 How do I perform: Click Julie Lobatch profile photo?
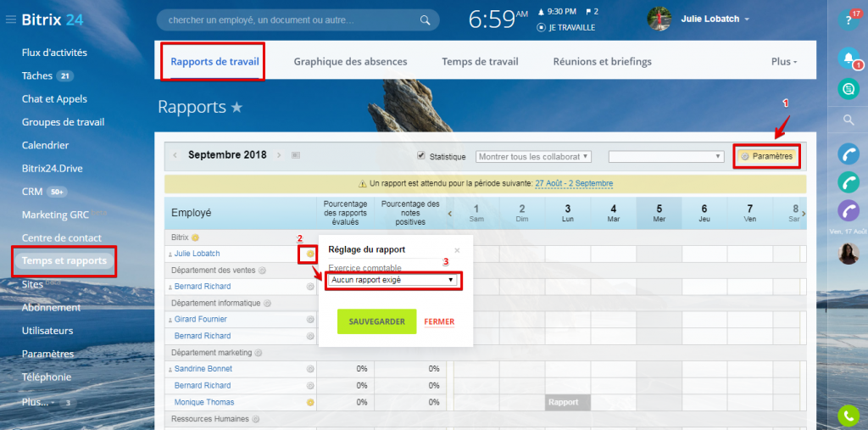point(659,19)
